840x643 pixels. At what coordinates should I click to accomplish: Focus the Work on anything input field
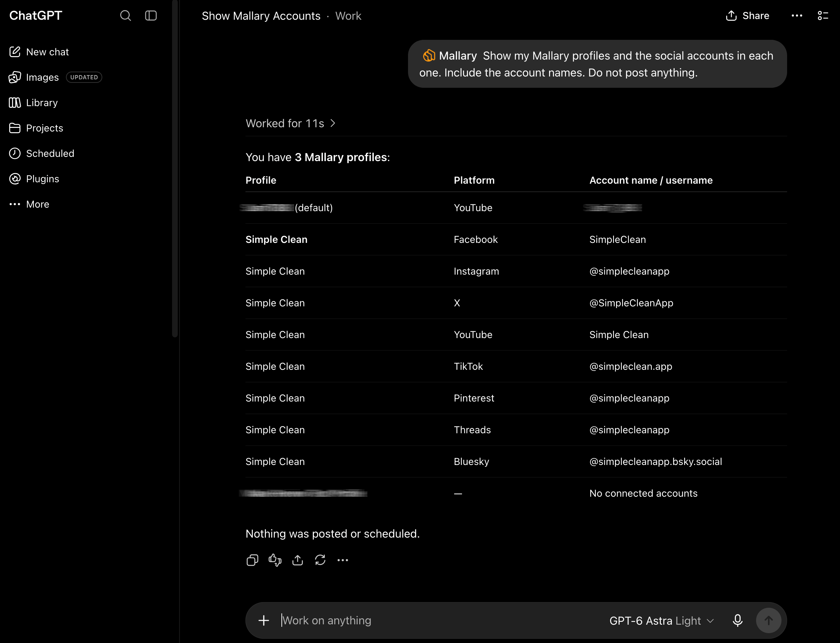tap(440, 620)
